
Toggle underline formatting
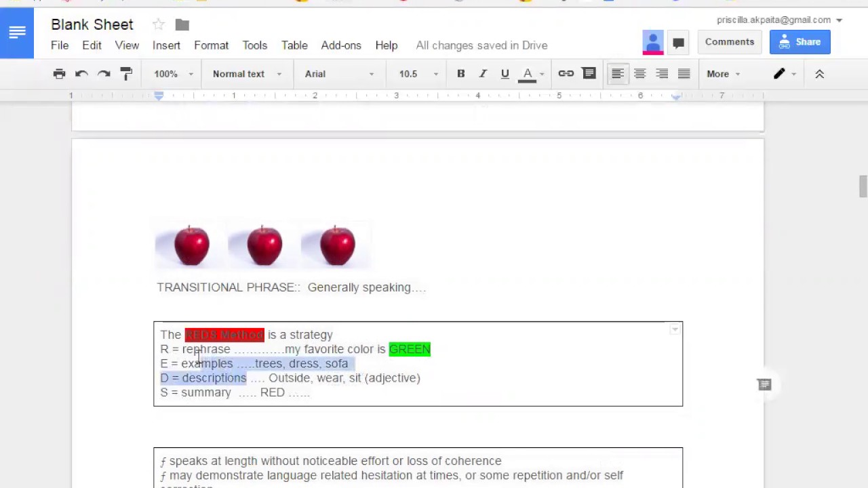pyautogui.click(x=505, y=74)
